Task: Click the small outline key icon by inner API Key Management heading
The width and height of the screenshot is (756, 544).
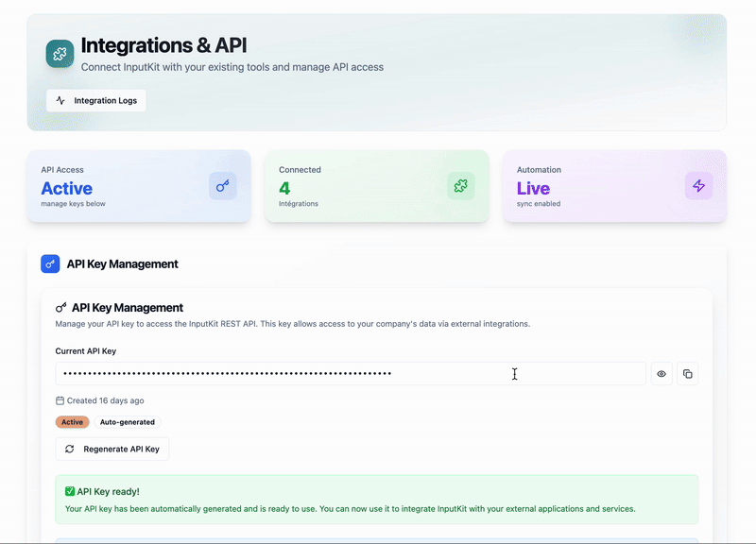Action: (x=60, y=307)
